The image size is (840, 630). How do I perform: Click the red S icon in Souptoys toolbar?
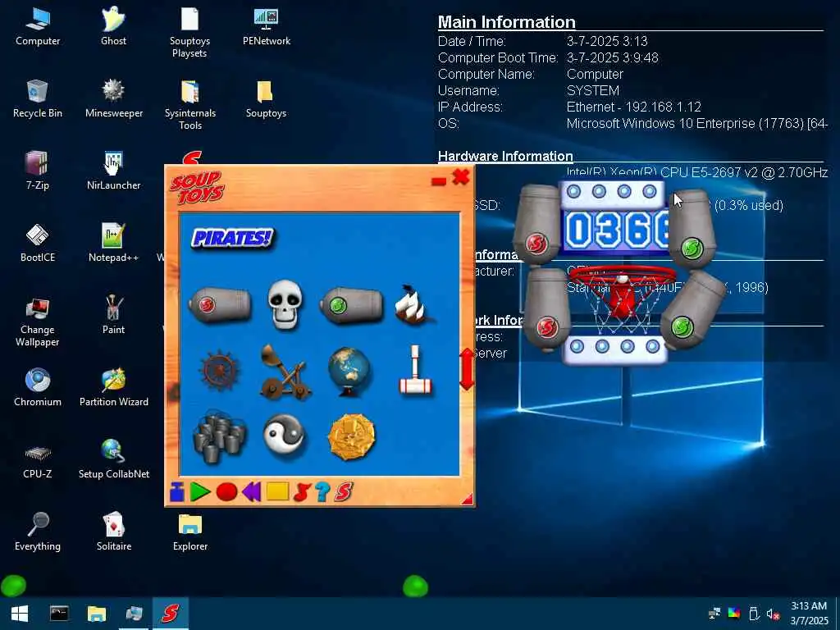[344, 492]
